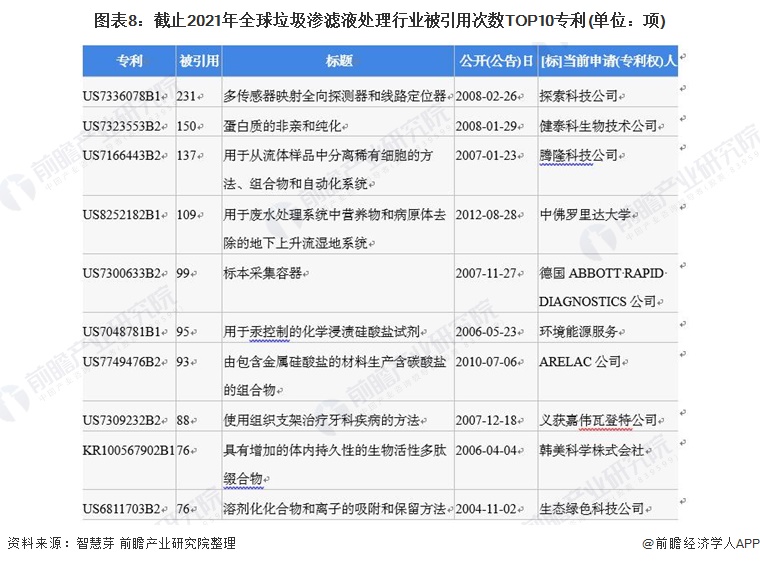The width and height of the screenshot is (760, 564).
Task: Click source note "资料来源：智慧芽 前瞻产业研究院整理"
Action: [x=122, y=543]
